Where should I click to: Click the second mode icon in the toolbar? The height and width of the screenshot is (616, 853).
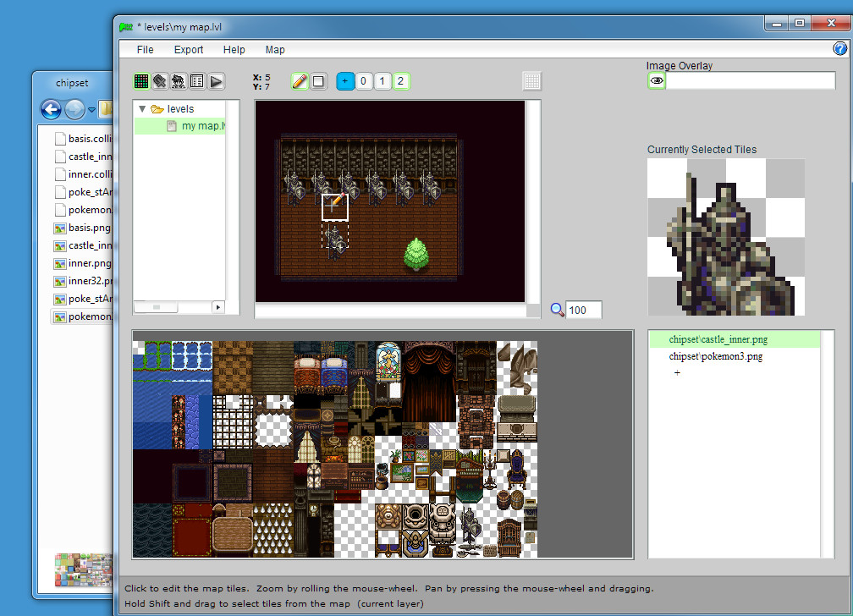click(x=160, y=81)
